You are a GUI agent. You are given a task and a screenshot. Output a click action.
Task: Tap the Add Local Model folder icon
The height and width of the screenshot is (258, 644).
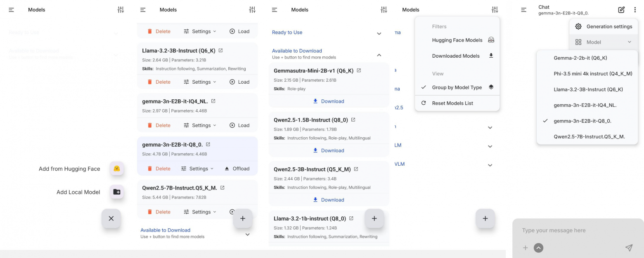[x=117, y=192]
